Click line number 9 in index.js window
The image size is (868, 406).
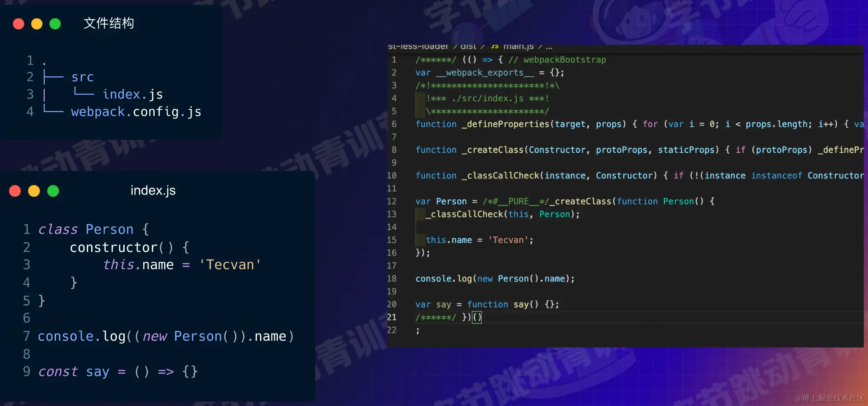[x=26, y=372]
